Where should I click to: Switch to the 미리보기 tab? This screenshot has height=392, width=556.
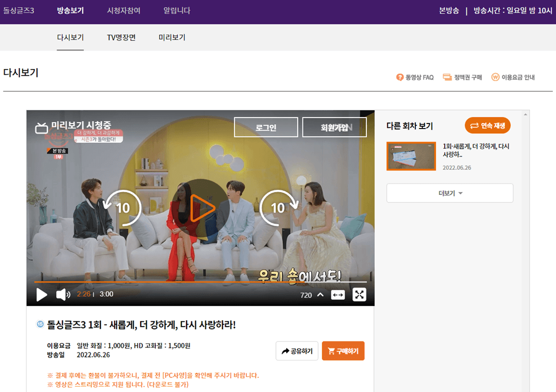(x=171, y=38)
